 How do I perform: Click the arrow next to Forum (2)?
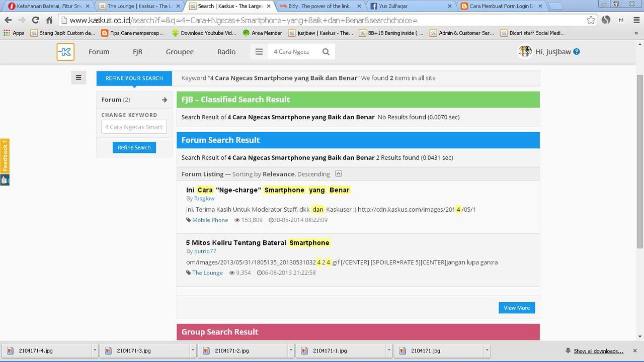click(x=164, y=100)
